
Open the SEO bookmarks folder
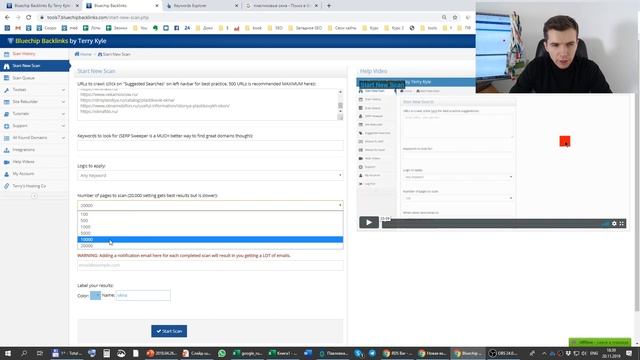275,28
